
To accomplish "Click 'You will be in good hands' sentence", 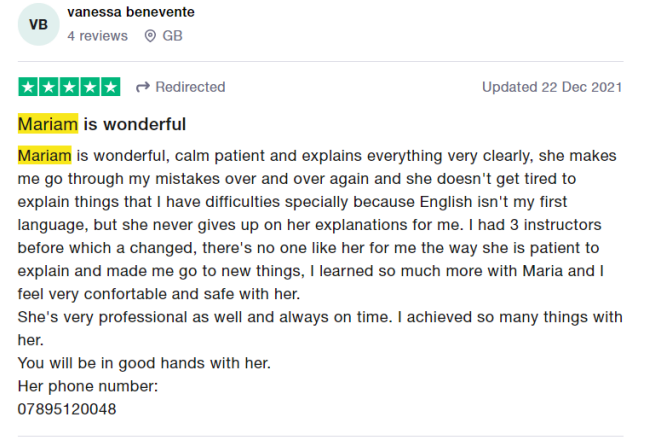I will [144, 363].
